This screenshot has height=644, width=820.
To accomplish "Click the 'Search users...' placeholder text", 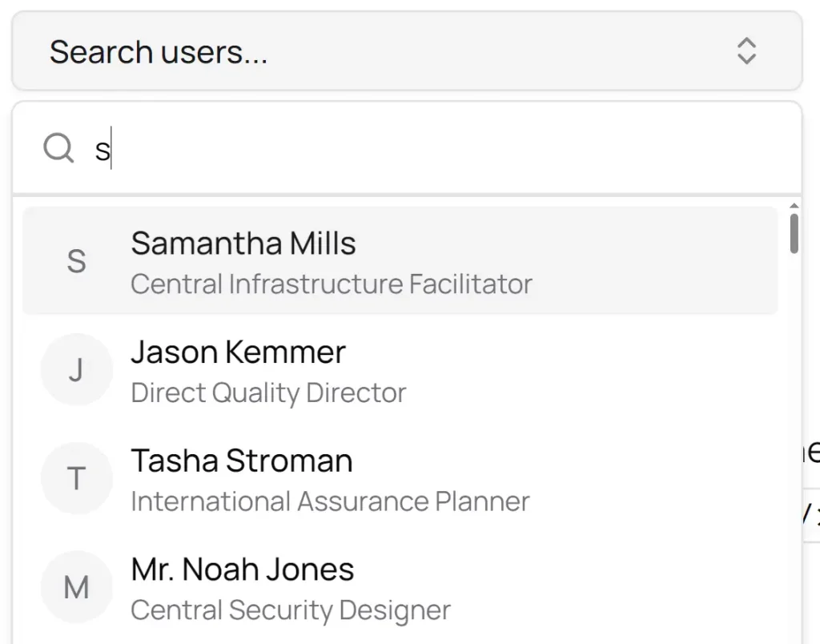I will click(x=159, y=52).
